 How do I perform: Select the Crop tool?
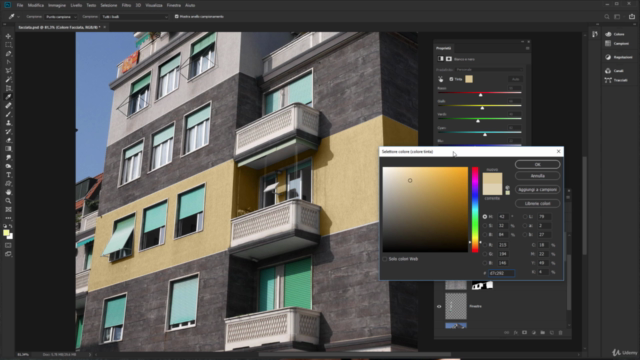click(8, 88)
